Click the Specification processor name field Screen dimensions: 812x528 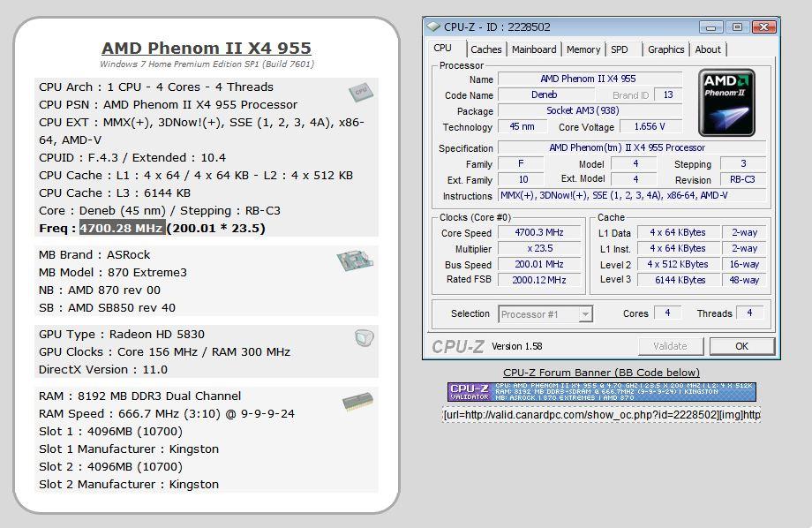pos(632,147)
